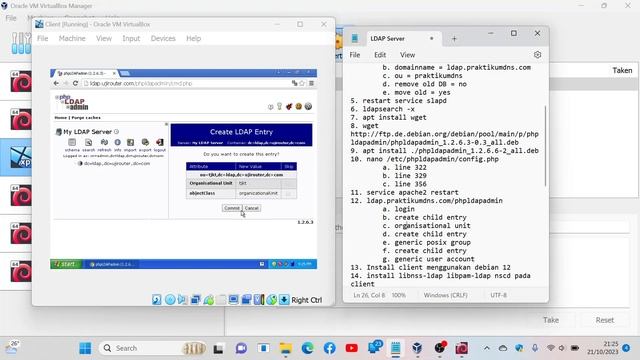Click the 100% zoom level in Notepad status bar
The width and height of the screenshot is (640, 360).
click(x=398, y=295)
